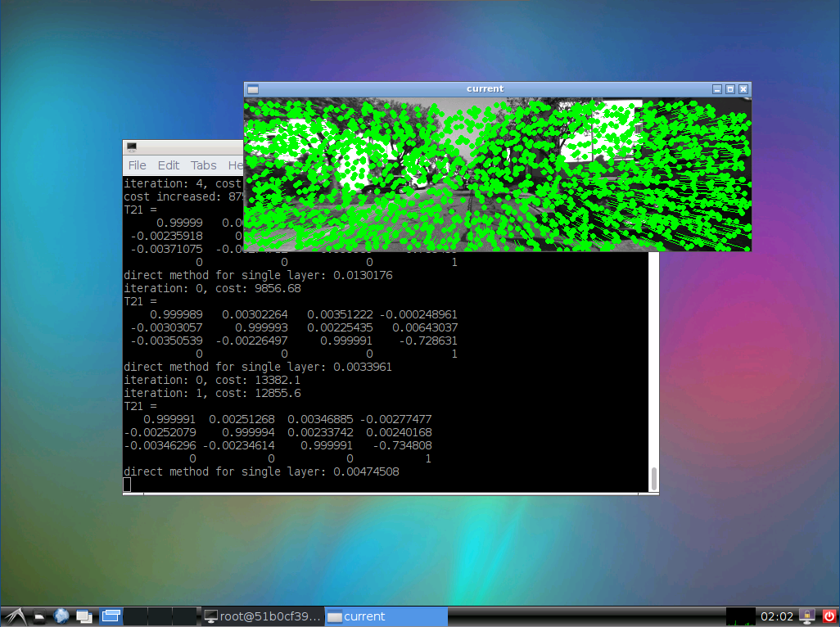Click 'direct method for single layer: 0.00474508'
Screen dimensions: 840x627
pos(261,471)
